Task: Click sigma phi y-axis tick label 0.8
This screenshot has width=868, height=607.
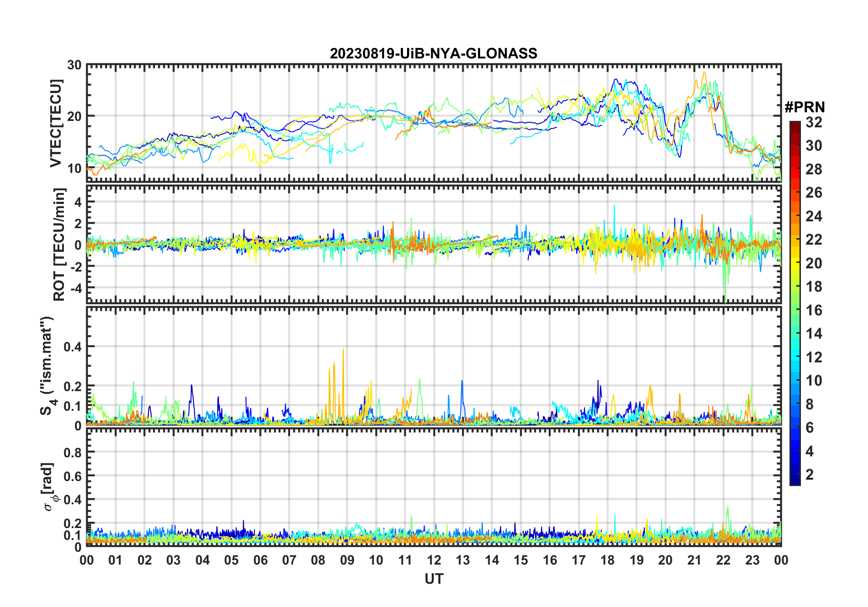Action: (73, 452)
